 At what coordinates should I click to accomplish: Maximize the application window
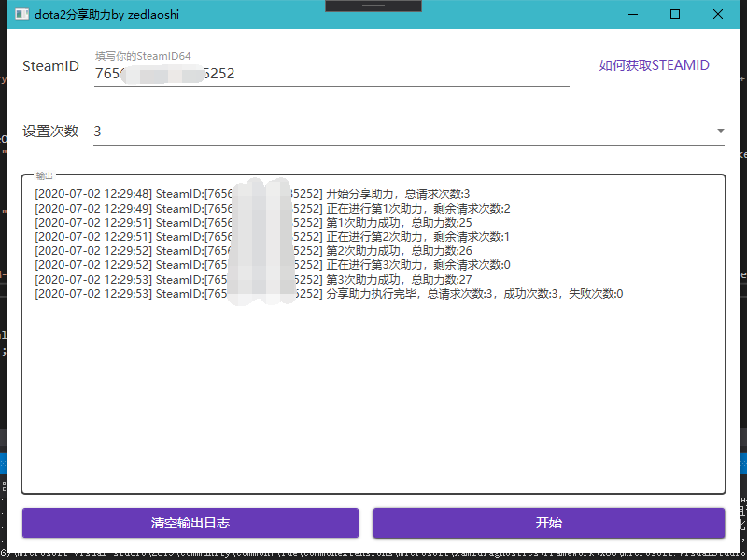[x=674, y=14]
